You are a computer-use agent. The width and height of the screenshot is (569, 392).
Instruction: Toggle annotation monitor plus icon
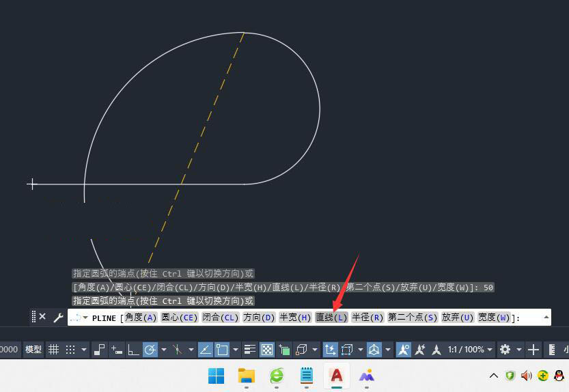[x=533, y=350]
